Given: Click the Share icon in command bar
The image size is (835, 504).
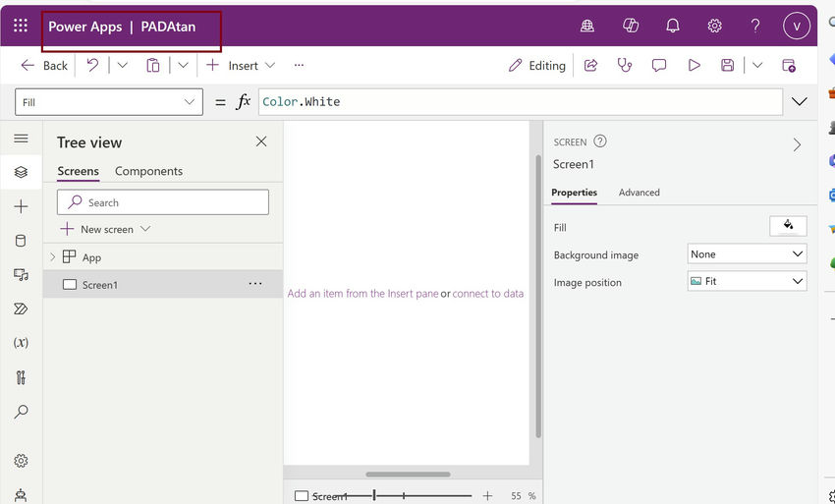Looking at the screenshot, I should [590, 65].
